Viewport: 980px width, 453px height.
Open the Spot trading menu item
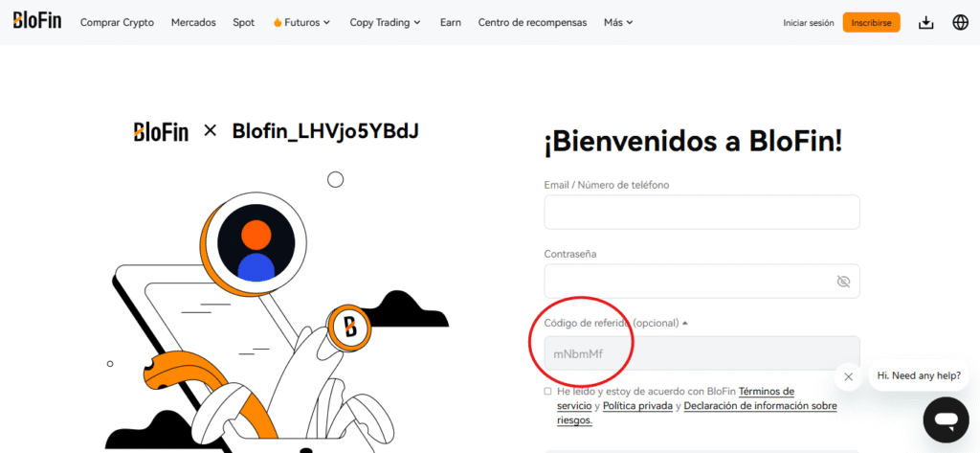pos(244,23)
